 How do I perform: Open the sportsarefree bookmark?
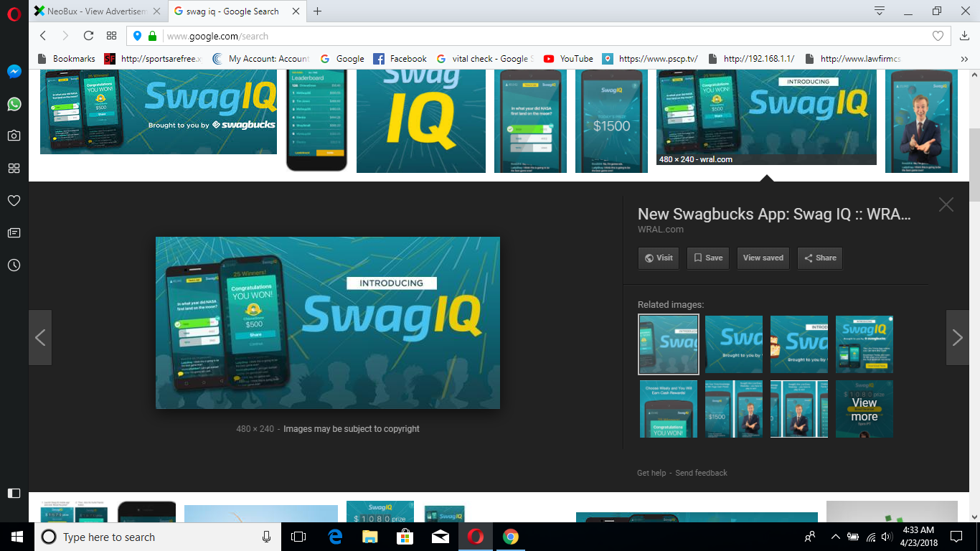154,59
